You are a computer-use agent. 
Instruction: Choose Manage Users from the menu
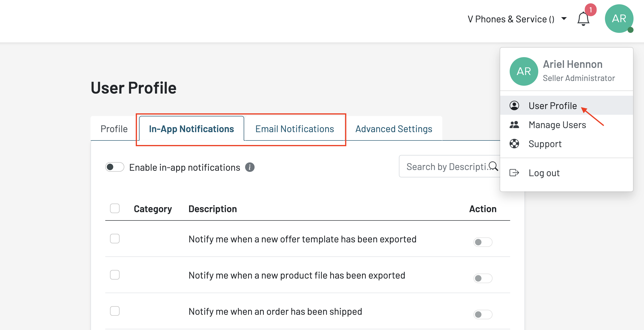557,125
